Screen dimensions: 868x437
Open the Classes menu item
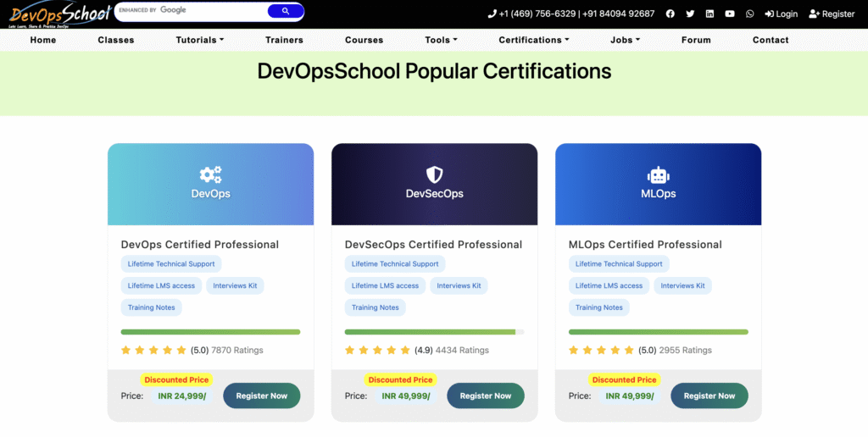[x=115, y=40]
